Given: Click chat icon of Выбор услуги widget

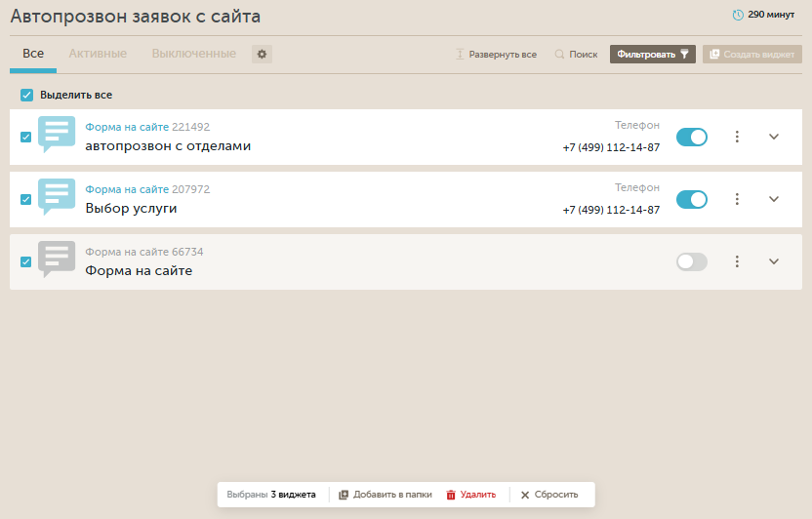Looking at the screenshot, I should 57,197.
